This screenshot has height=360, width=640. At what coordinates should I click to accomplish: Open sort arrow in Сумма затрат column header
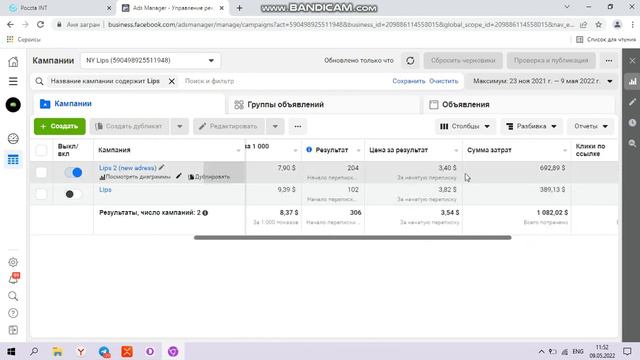point(565,150)
